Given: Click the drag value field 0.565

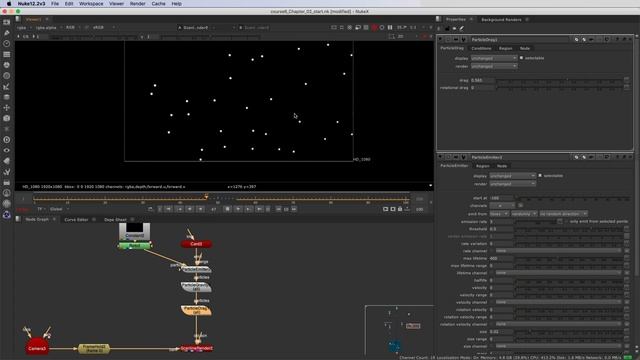Looking at the screenshot, I should coord(482,80).
